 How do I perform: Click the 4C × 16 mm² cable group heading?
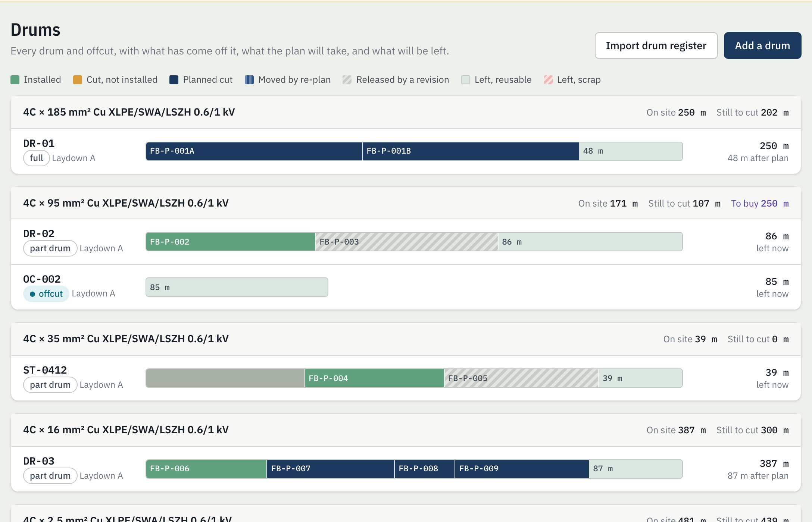point(126,430)
